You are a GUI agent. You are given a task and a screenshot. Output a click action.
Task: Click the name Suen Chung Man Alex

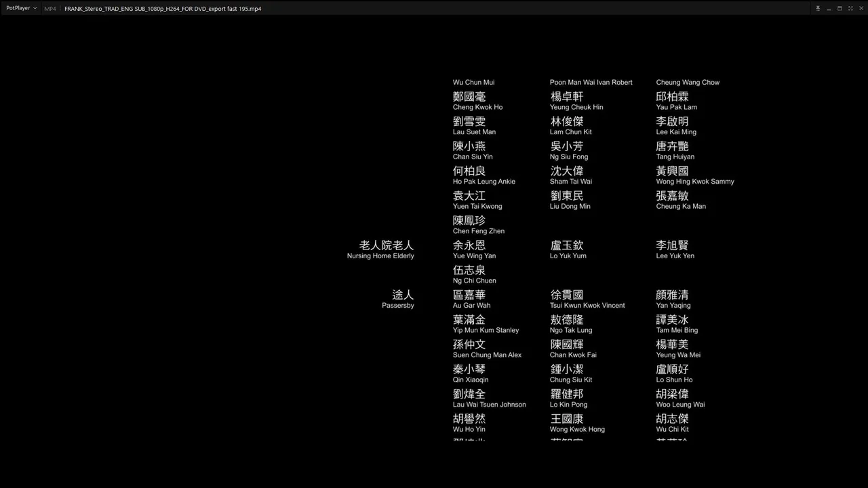point(488,355)
